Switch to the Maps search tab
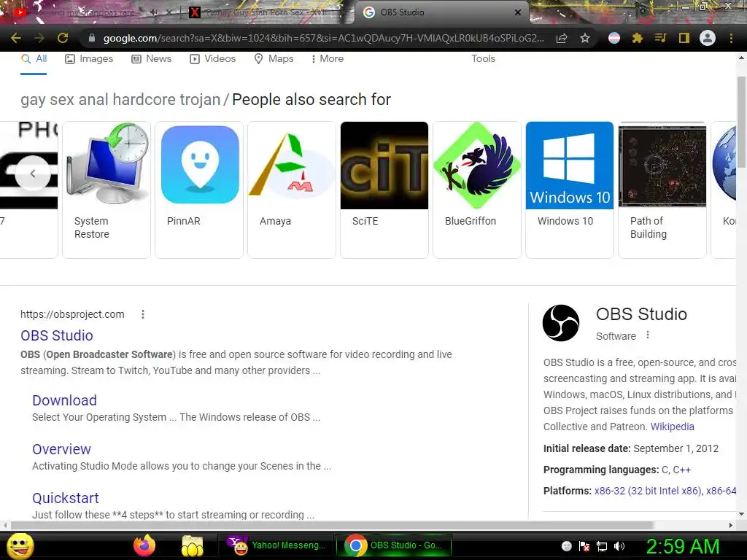This screenshot has width=747, height=560. pos(274,59)
